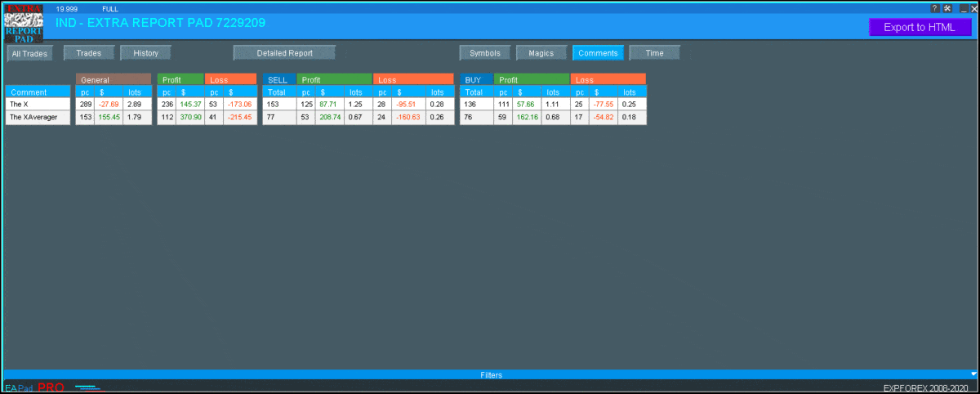Export the report to HTML
This screenshot has width=980, height=394.
click(x=920, y=27)
